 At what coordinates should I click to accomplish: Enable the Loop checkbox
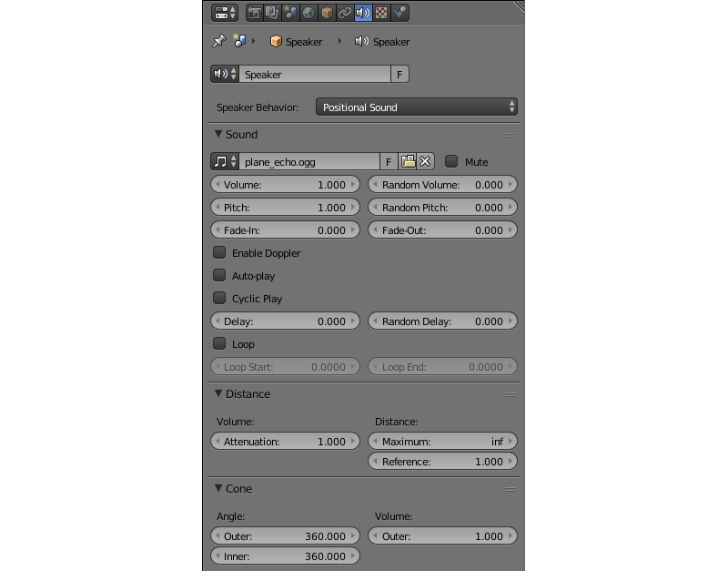219,343
